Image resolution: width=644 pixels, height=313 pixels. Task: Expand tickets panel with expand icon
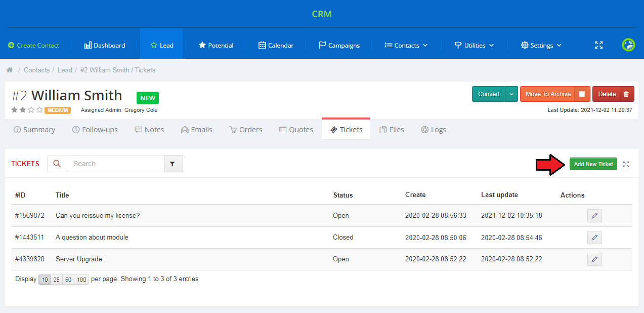click(626, 164)
